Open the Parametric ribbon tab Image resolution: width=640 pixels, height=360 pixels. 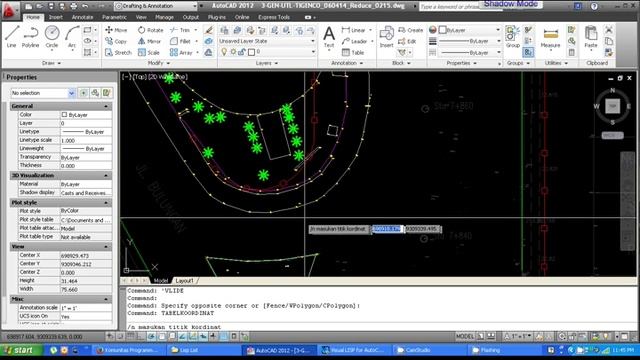pyautogui.click(x=114, y=17)
